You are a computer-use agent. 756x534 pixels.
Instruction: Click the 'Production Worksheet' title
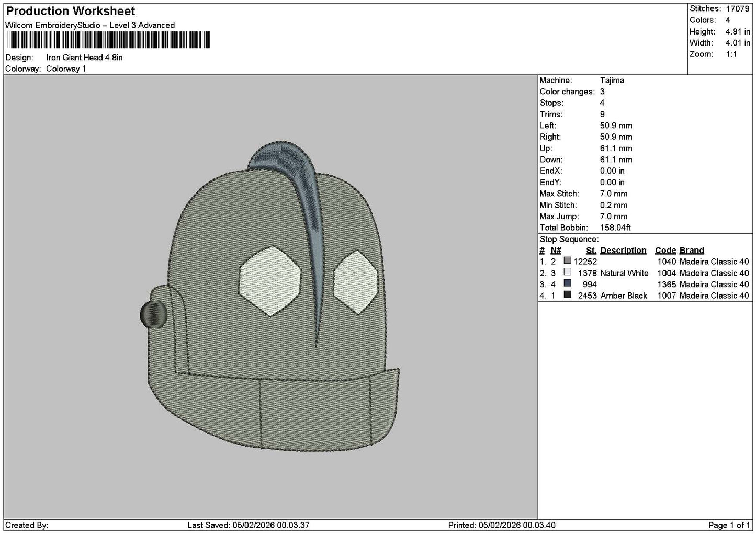pyautogui.click(x=71, y=11)
